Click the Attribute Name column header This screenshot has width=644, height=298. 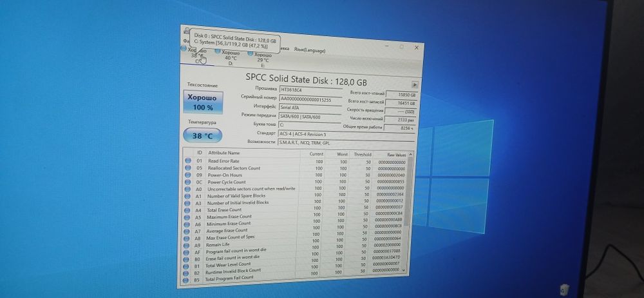pos(223,153)
